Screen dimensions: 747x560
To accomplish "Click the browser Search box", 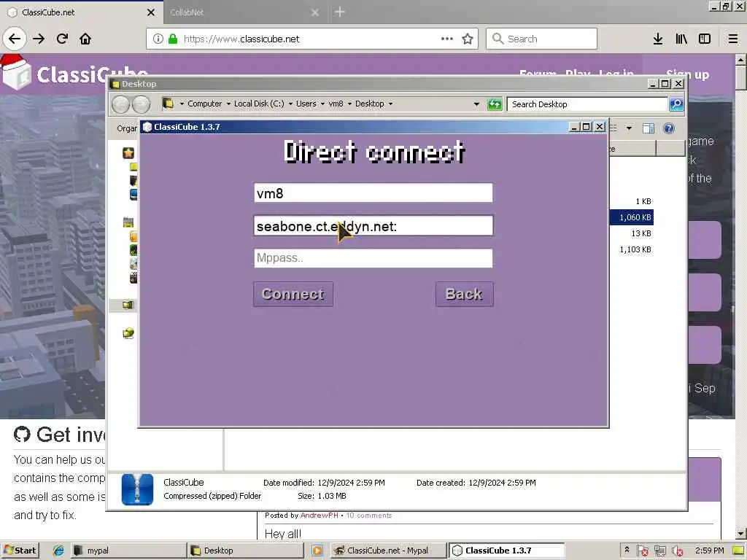I will tap(541, 39).
